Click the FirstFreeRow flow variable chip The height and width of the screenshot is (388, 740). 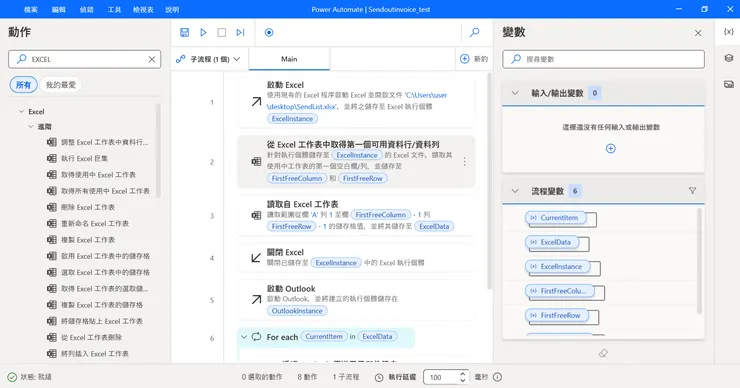(557, 315)
